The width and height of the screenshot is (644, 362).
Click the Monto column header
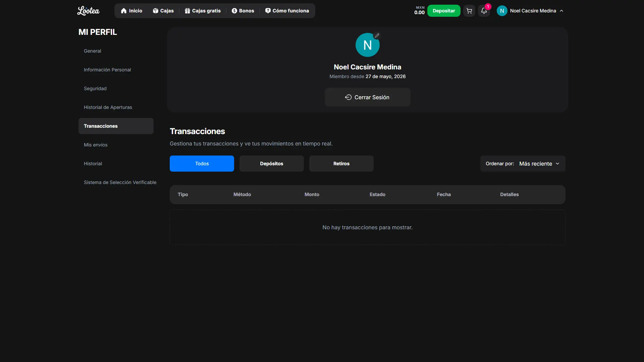click(x=312, y=194)
